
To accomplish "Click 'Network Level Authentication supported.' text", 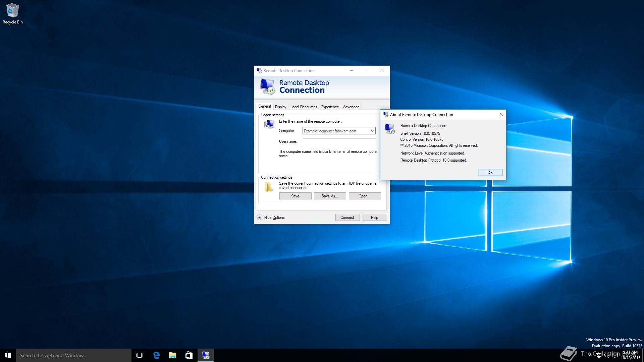I will pos(432,153).
